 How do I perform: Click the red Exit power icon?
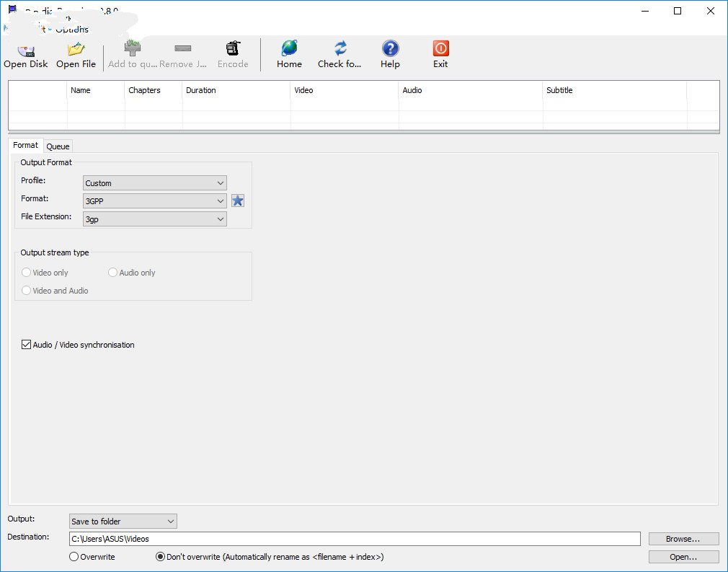tap(440, 49)
